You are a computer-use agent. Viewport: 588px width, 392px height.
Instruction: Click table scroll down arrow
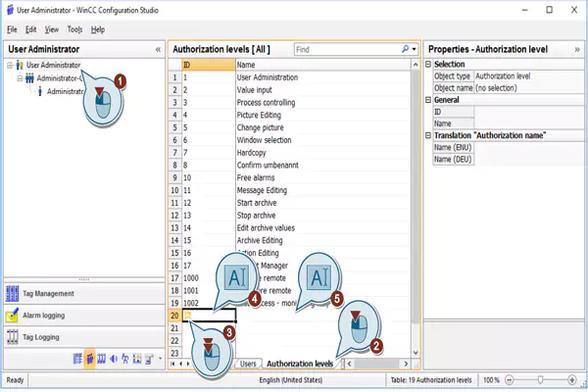tap(416, 353)
